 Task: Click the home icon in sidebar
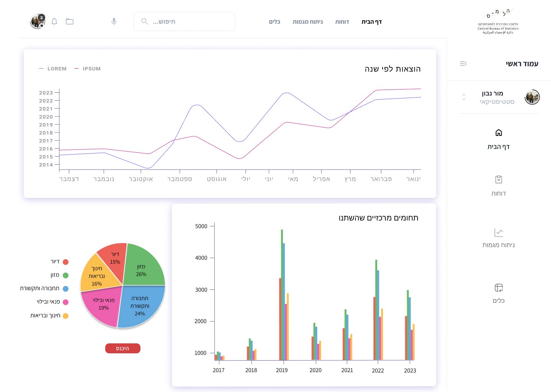pos(499,133)
